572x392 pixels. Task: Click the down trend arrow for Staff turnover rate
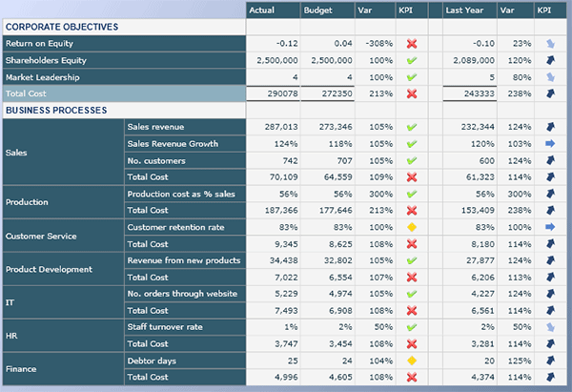(x=550, y=327)
